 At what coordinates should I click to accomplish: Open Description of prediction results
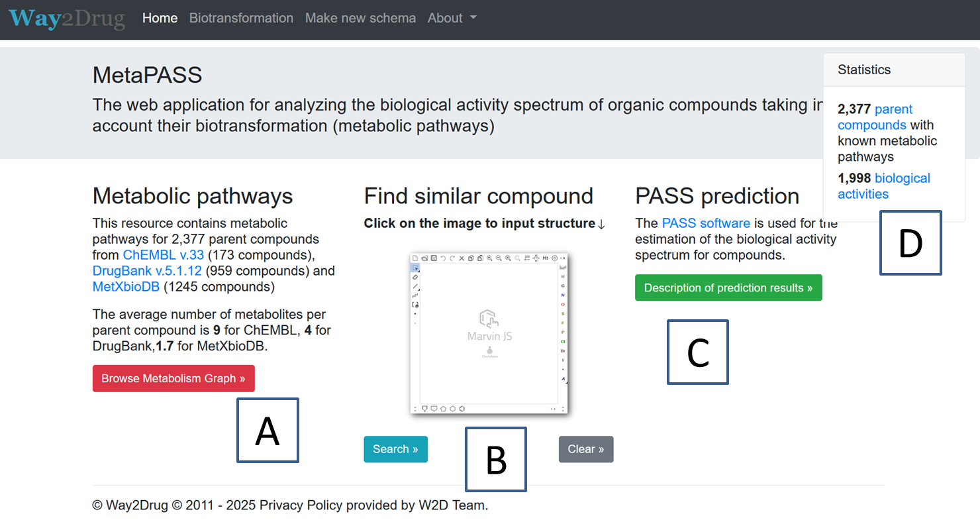[x=728, y=287]
